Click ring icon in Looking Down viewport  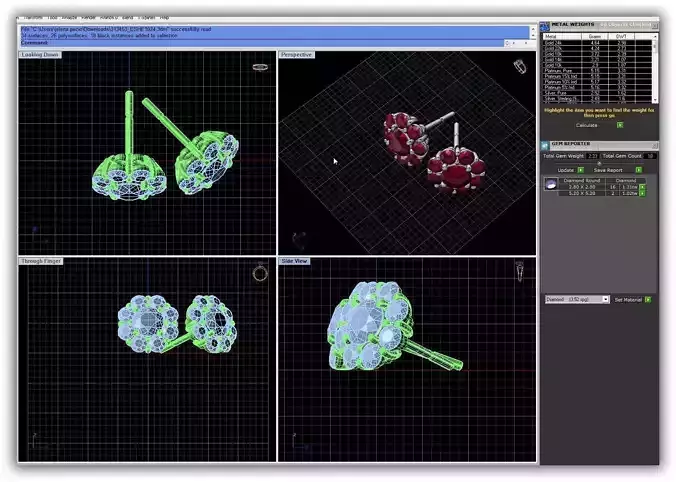pyautogui.click(x=260, y=67)
